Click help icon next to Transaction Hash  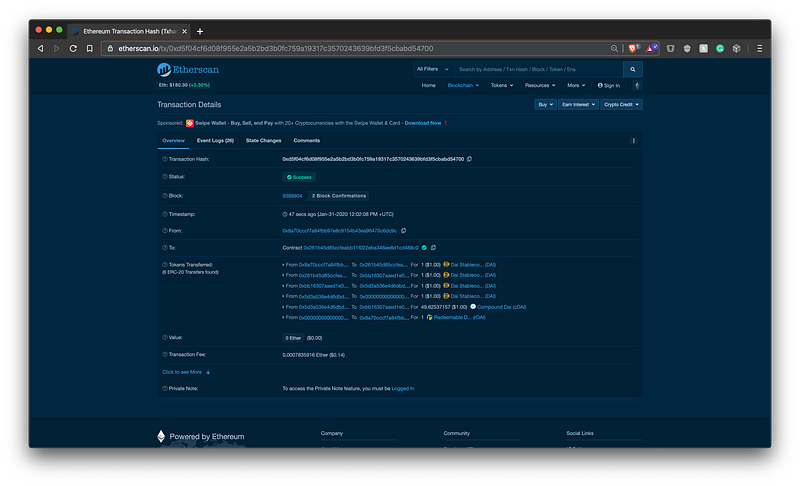click(165, 159)
